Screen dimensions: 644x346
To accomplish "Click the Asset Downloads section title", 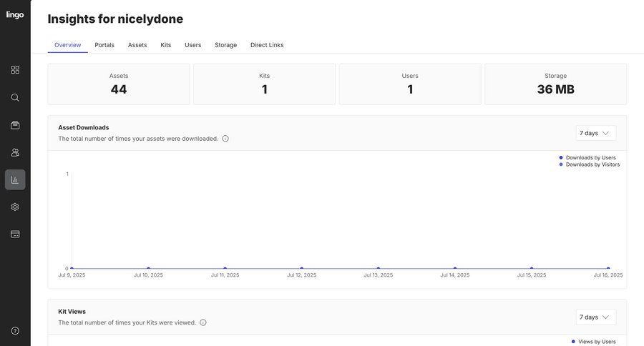I will pyautogui.click(x=84, y=128).
